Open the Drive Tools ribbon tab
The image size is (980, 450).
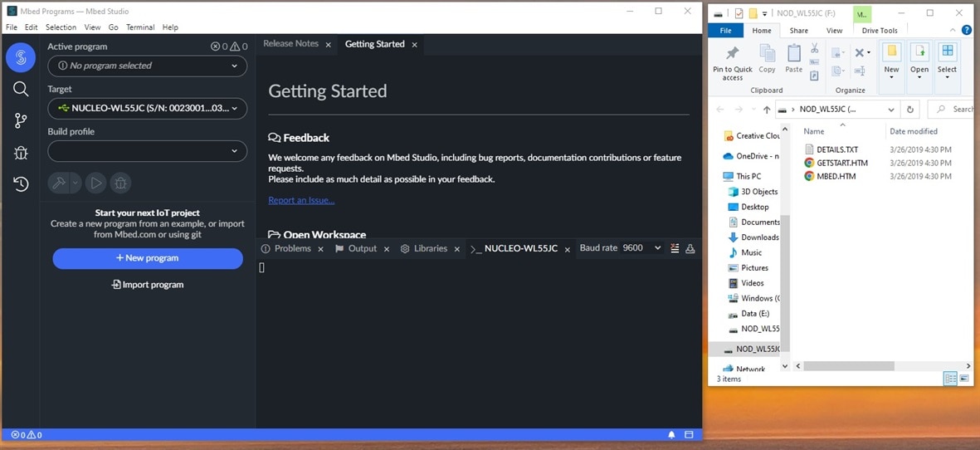click(x=880, y=31)
